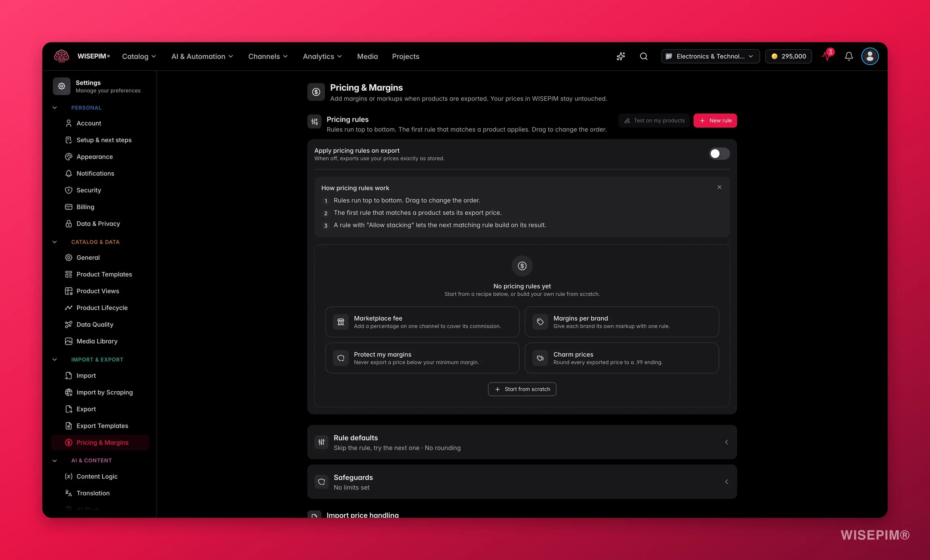The height and width of the screenshot is (560, 930).
Task: Choose the Marketplace fee recipe card
Action: click(x=422, y=322)
